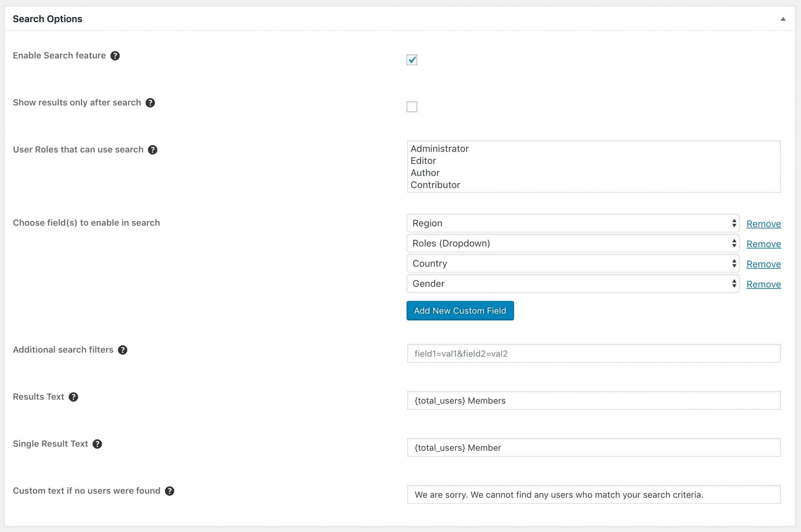Click the Additional search filters input field
Viewport: 801px width, 532px height.
592,353
